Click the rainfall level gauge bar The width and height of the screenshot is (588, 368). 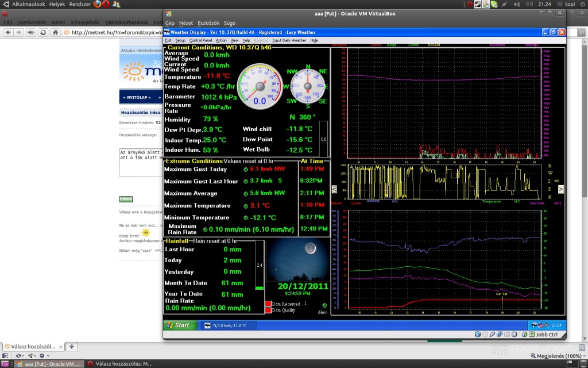pos(259,265)
